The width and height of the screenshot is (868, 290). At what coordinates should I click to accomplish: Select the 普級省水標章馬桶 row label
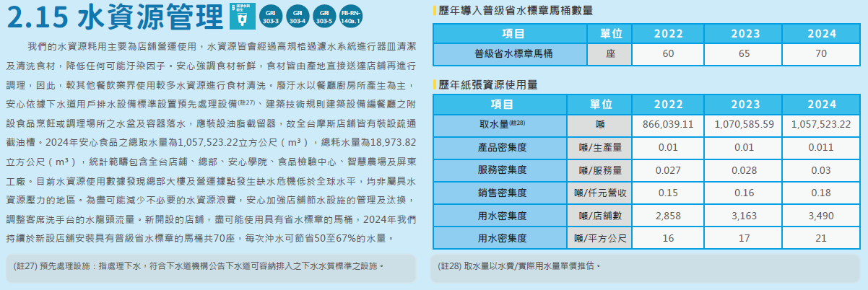tap(510, 54)
